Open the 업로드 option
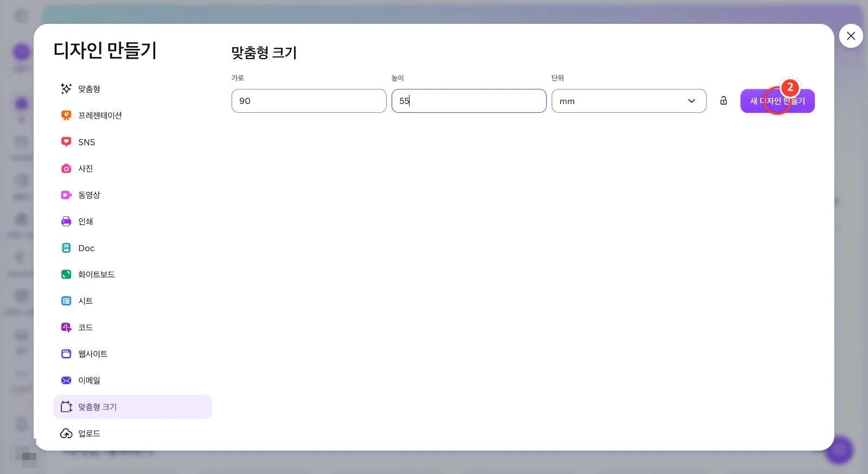 tap(89, 433)
